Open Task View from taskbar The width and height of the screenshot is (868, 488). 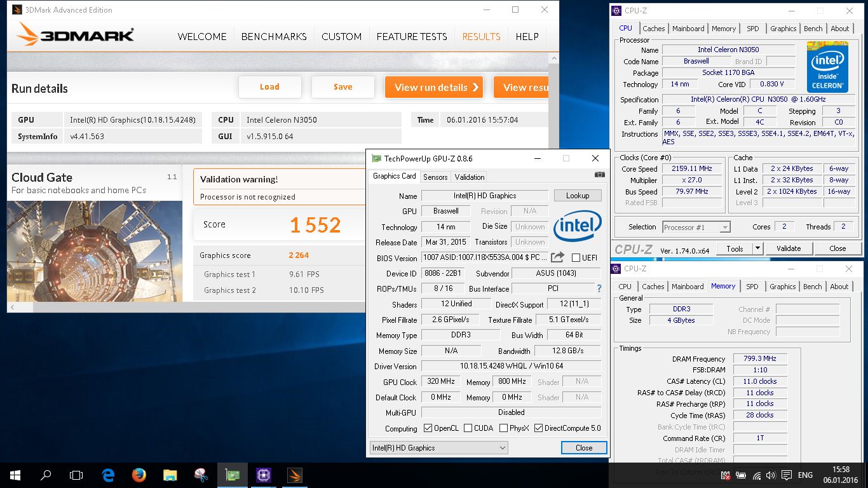tap(76, 475)
